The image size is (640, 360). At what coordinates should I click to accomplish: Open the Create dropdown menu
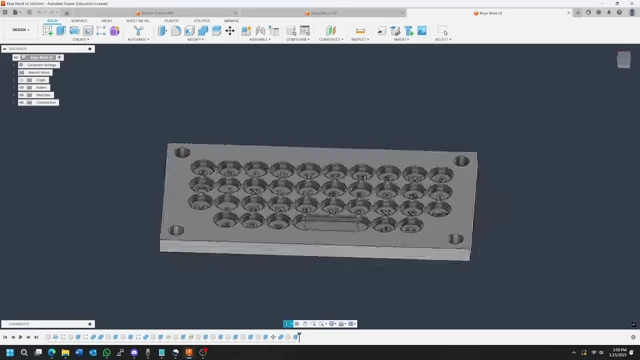click(x=81, y=40)
